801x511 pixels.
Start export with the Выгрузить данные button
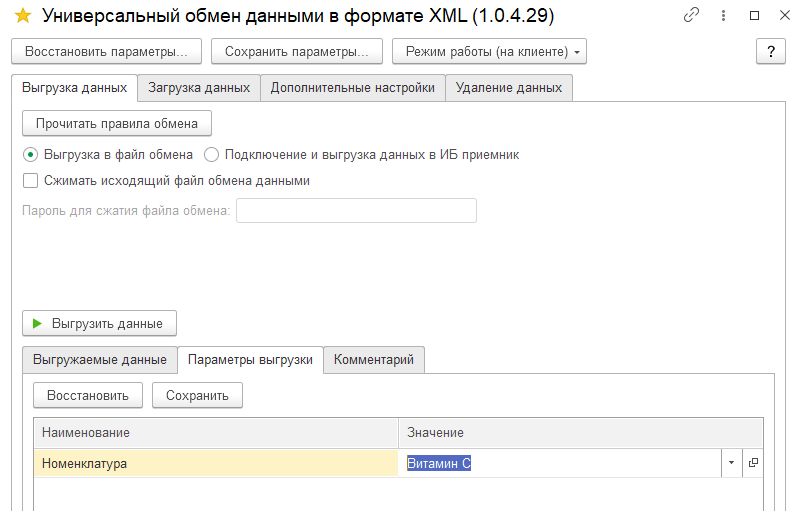coord(99,323)
